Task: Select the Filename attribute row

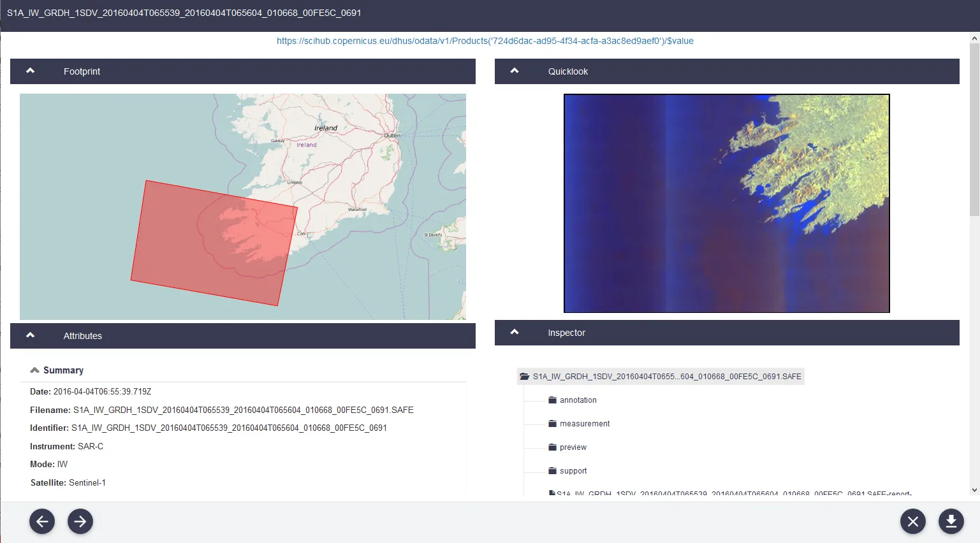Action: click(x=222, y=410)
